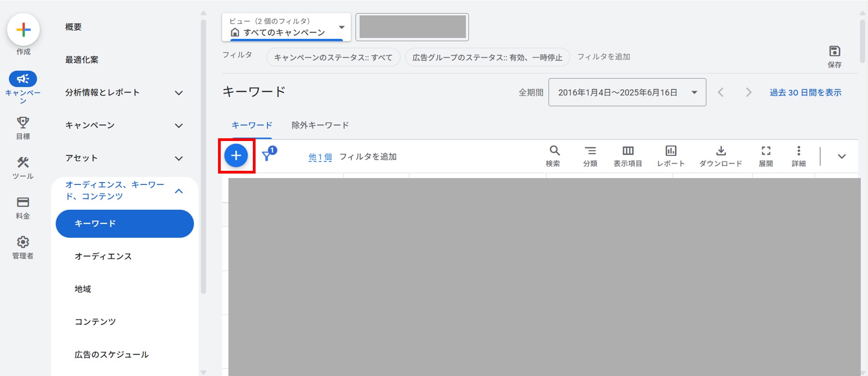This screenshot has height=376, width=868.
Task: Click the 保存 save icon
Action: click(835, 51)
